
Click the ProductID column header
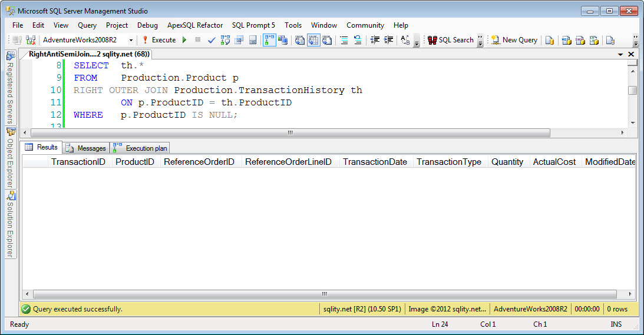tap(135, 162)
